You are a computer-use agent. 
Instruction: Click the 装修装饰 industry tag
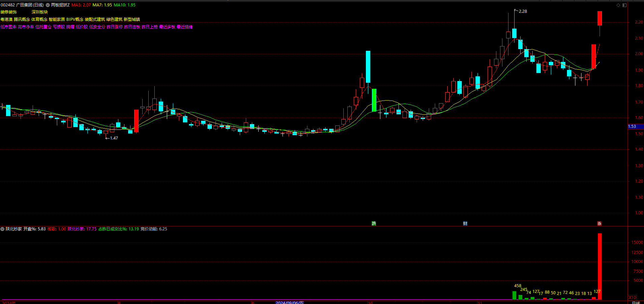pos(8,12)
